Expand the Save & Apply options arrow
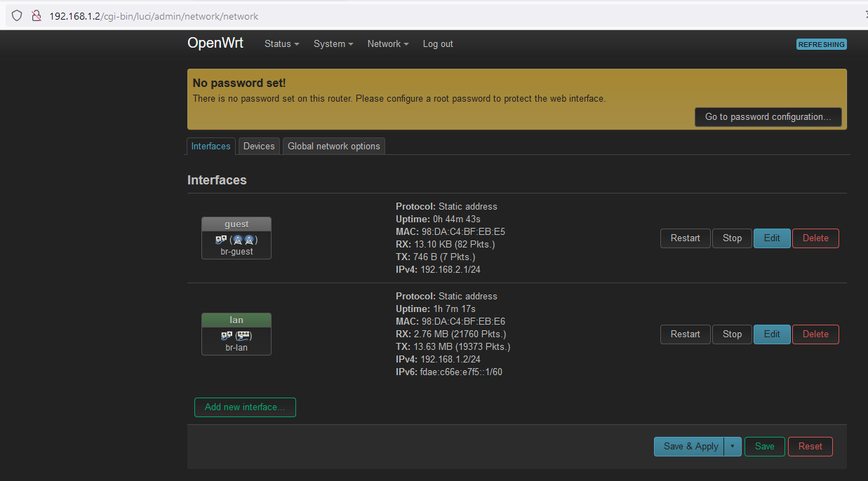 pyautogui.click(x=733, y=446)
